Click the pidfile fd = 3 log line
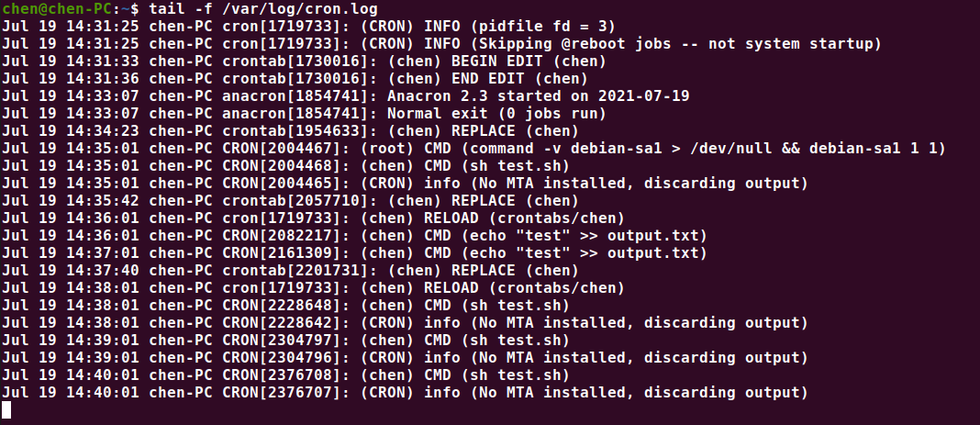 (x=308, y=27)
